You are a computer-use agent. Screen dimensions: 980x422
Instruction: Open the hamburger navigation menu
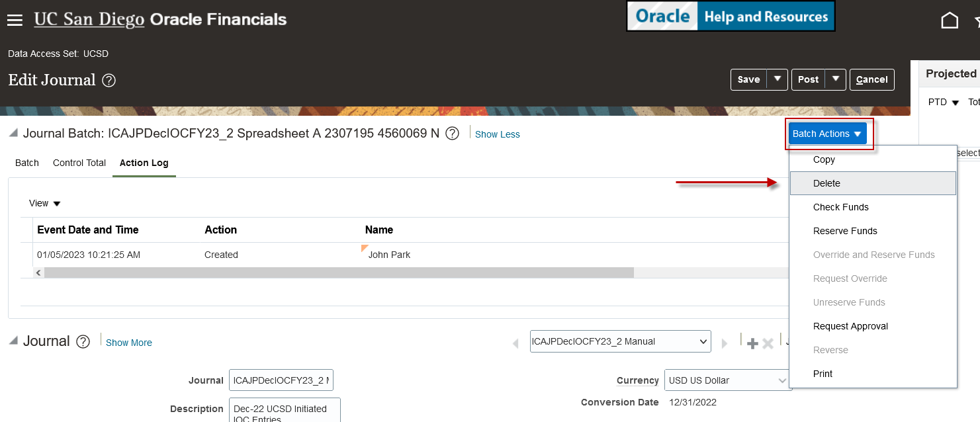point(15,21)
